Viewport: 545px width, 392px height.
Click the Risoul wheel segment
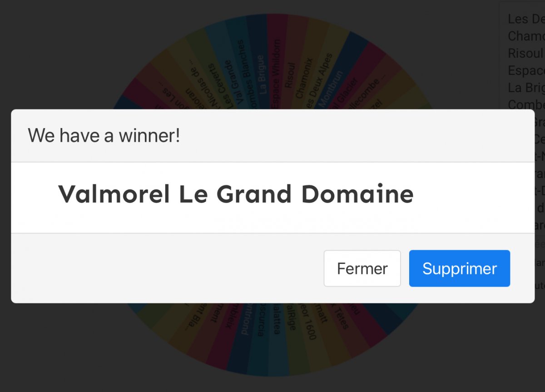(290, 75)
